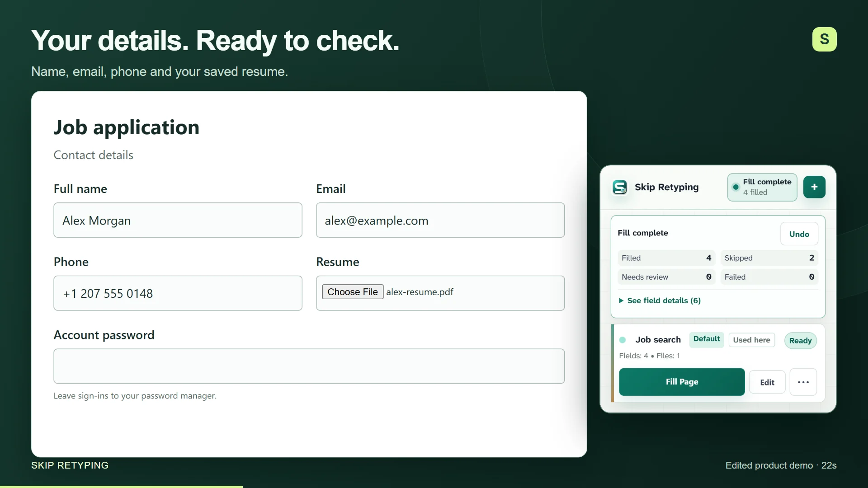This screenshot has width=868, height=488.
Task: Click the Undo button
Action: 799,234
